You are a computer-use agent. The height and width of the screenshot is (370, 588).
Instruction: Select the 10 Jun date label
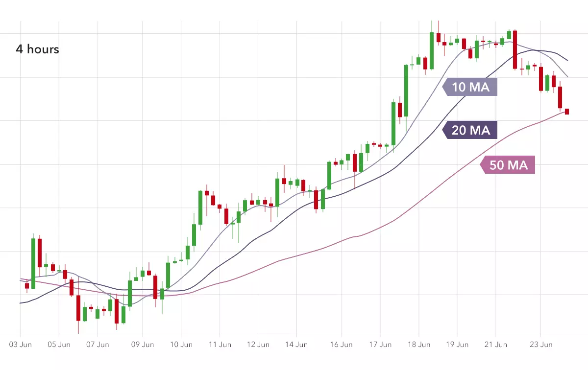click(181, 345)
